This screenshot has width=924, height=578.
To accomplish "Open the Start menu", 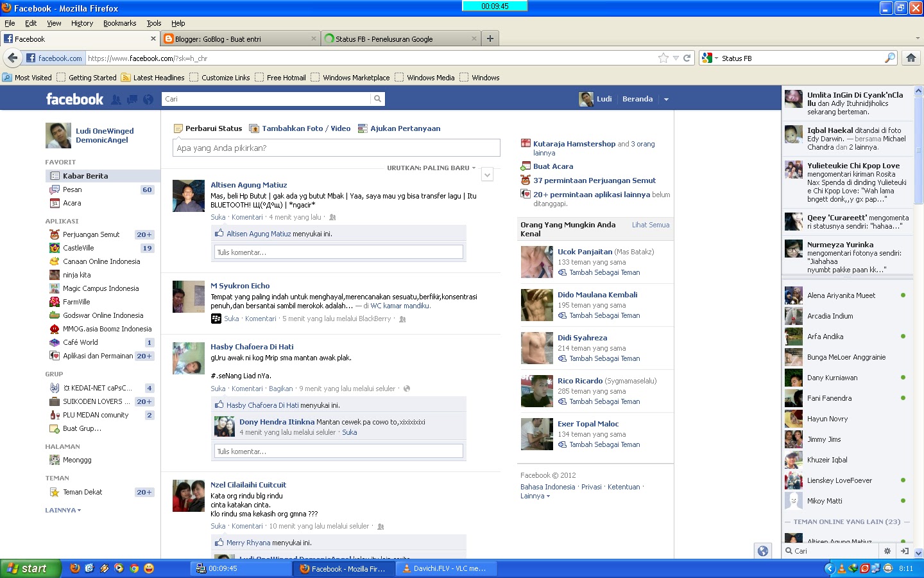I will coord(30,568).
